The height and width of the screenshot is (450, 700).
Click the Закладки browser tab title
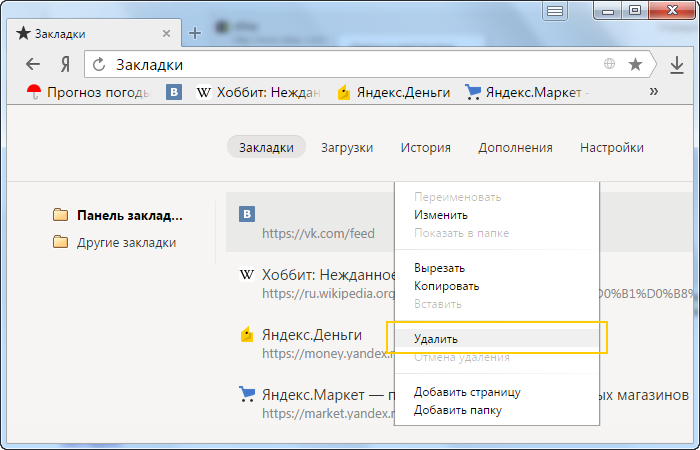tap(60, 34)
